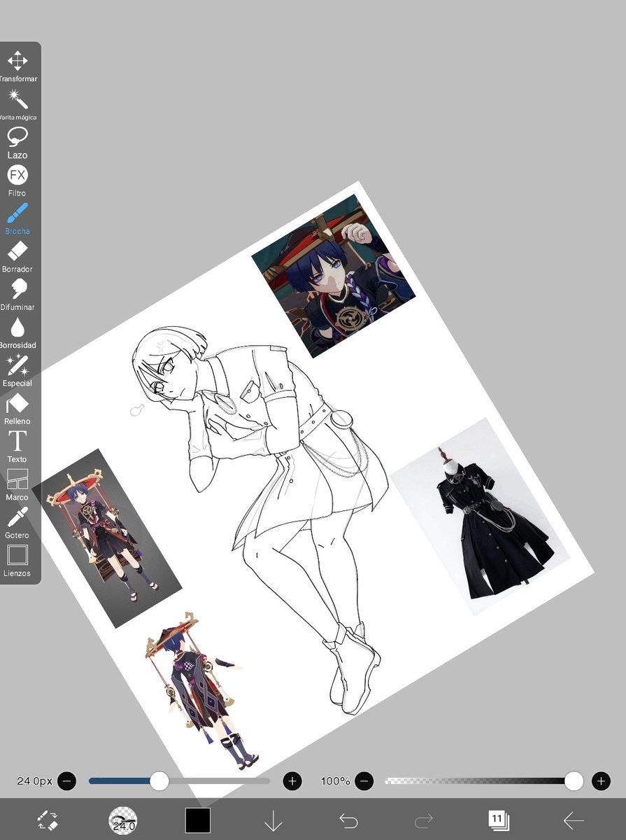Image resolution: width=626 pixels, height=840 pixels.
Task: Select the Transformar tool
Action: (x=18, y=66)
